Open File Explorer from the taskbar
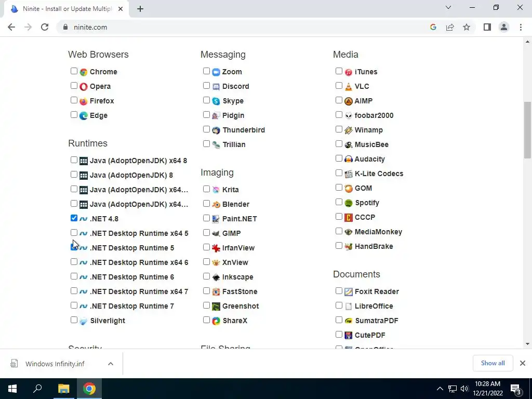 coord(63,389)
